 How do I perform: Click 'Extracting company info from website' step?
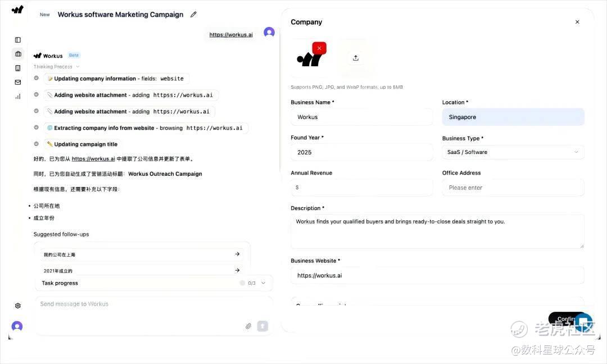pyautogui.click(x=146, y=128)
